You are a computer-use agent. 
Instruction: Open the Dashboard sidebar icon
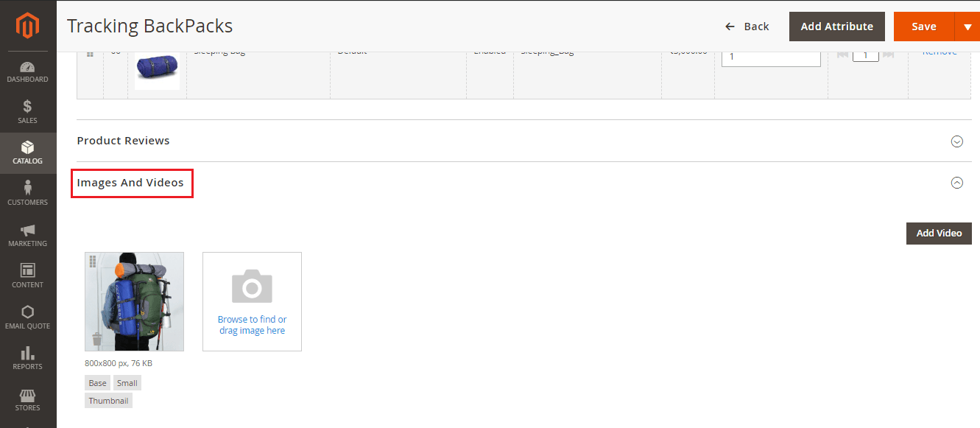28,66
